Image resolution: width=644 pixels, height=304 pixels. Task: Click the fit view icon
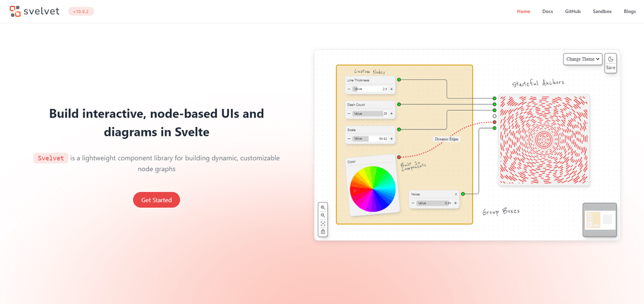323,224
